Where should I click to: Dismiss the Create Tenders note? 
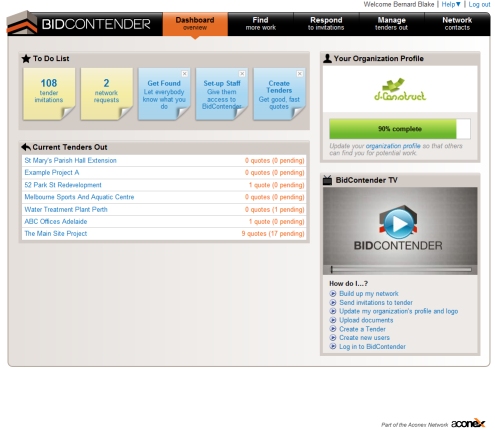300,74
